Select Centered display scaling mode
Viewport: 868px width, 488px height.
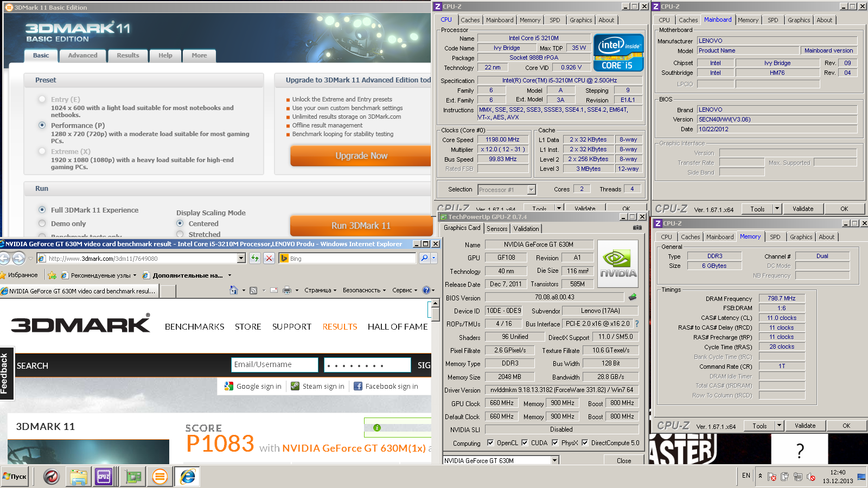click(x=180, y=223)
